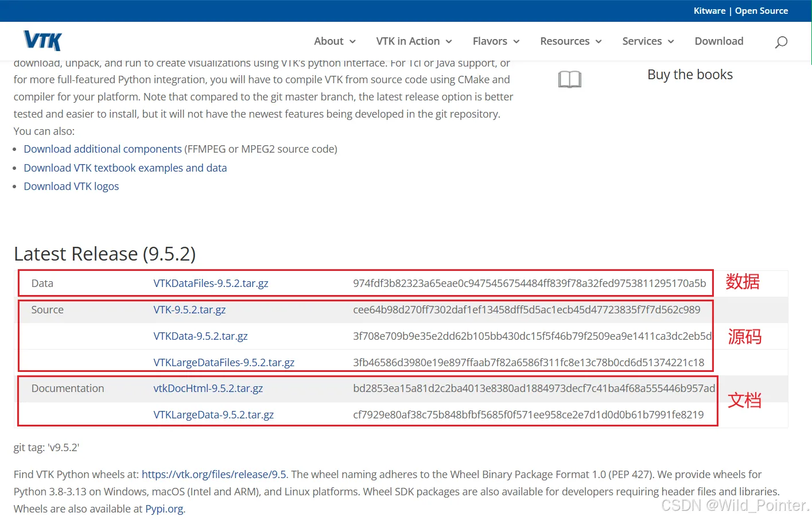Viewport: 812px width, 520px height.
Task: Open Download additional components link
Action: (103, 149)
